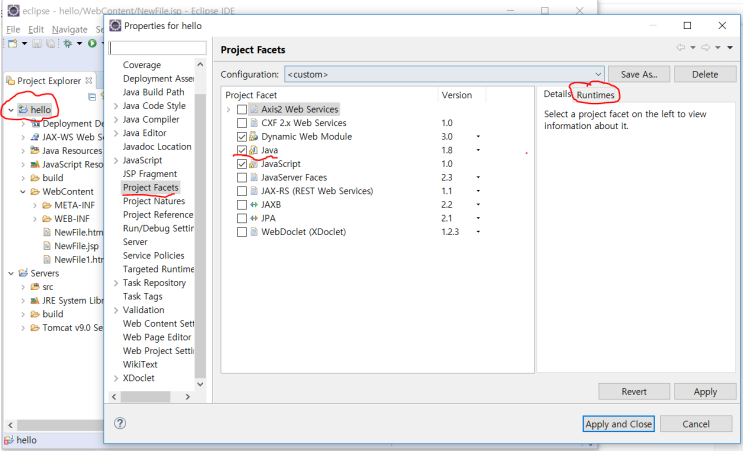Switch to the Runtimes tab

[595, 95]
